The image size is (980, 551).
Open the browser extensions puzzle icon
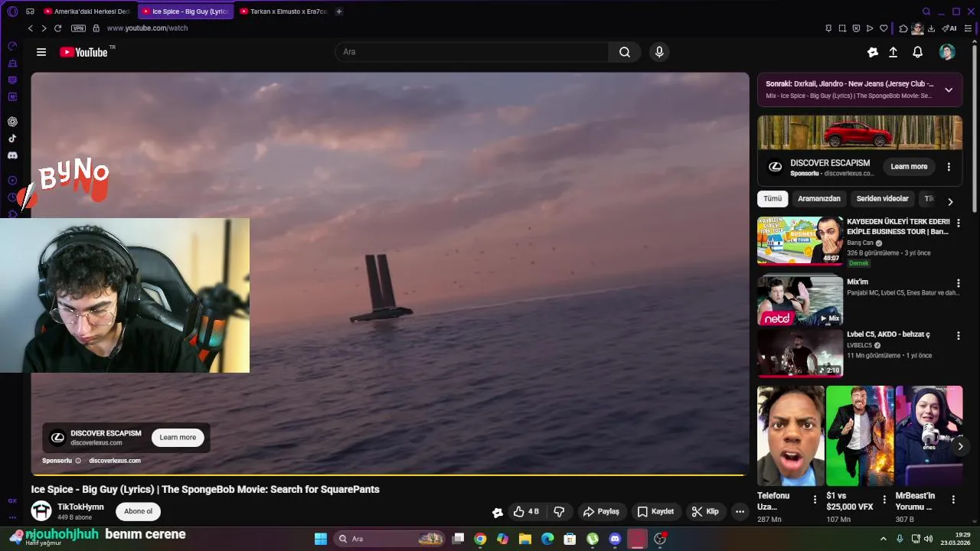pos(903,28)
